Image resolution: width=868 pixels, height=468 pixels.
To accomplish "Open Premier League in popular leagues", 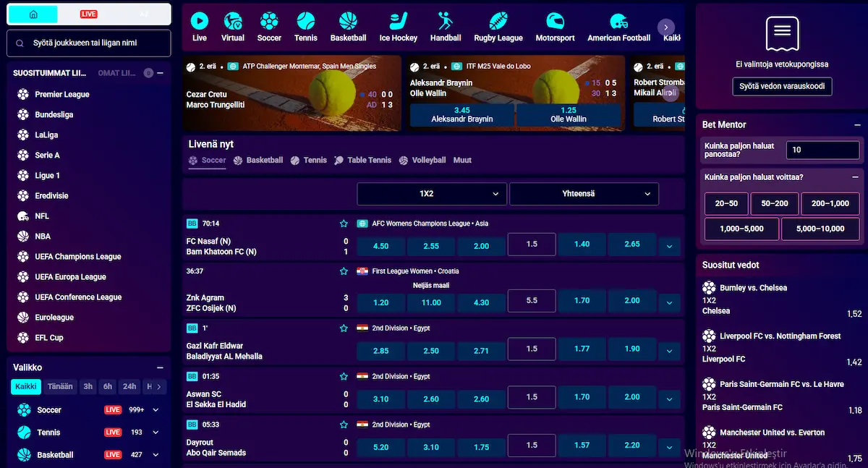I will (x=62, y=95).
